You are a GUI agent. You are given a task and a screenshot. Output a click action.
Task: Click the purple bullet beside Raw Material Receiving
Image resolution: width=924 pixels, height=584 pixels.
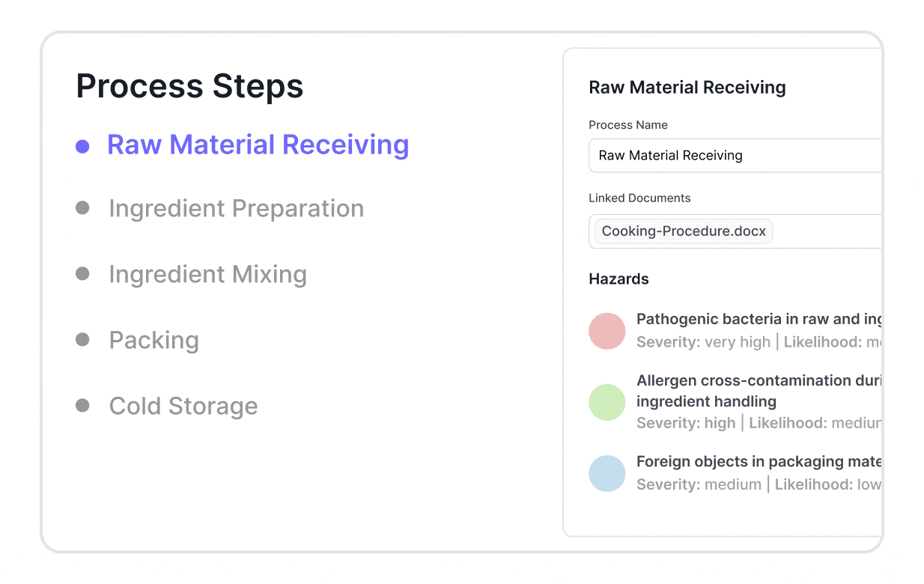[x=82, y=146]
